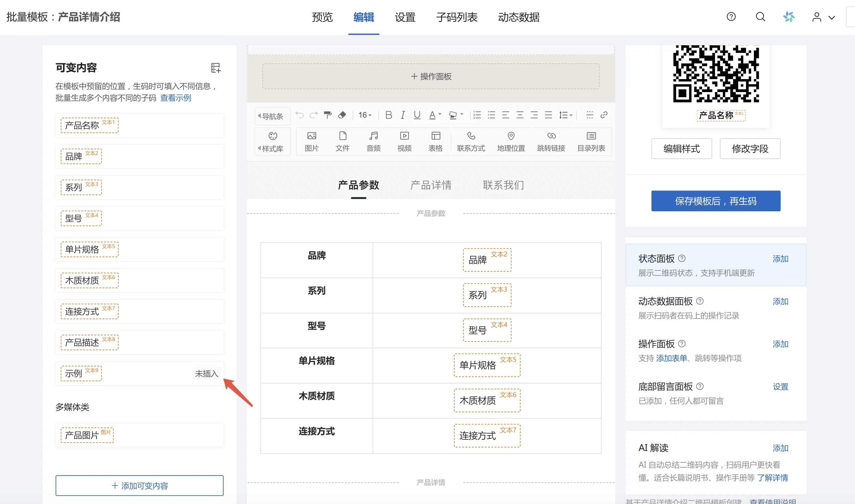Insert contact info via 联系方式
This screenshot has height=504, width=855.
[471, 142]
